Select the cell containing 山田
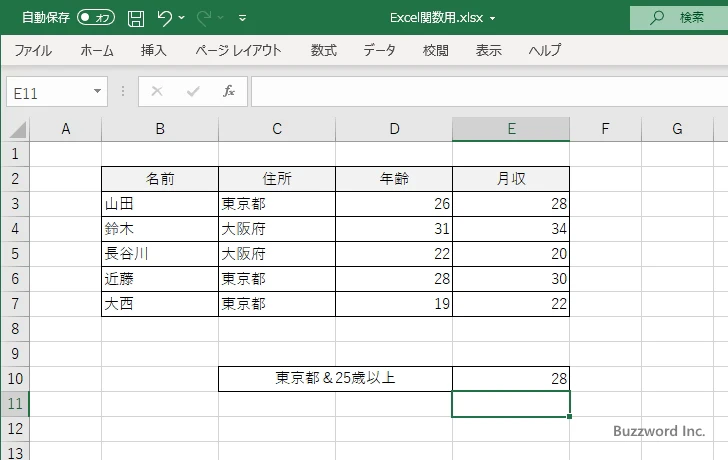The image size is (728, 460). tap(160, 204)
